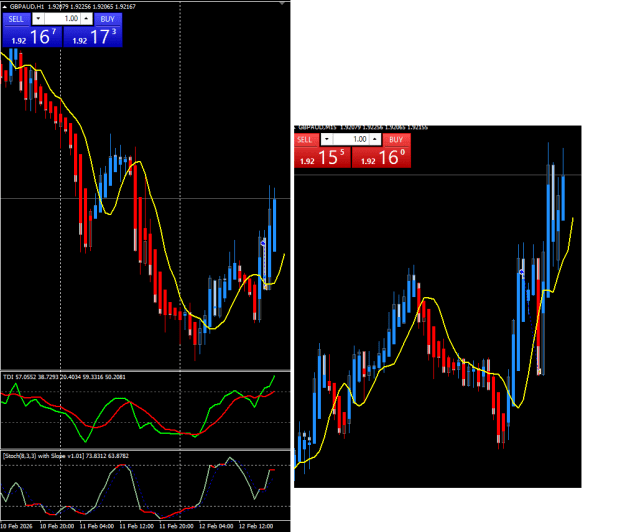The width and height of the screenshot is (625, 532).
Task: Click SELL on the GBPAUD H1 chart
Action: pos(16,19)
